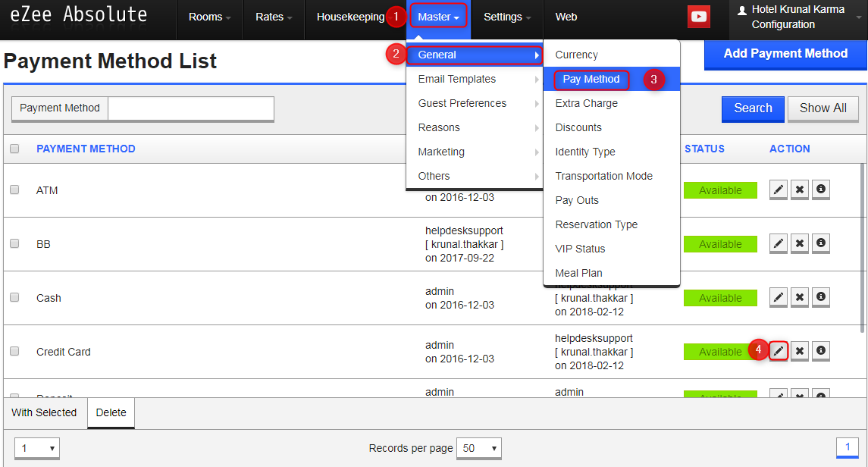Open Transportation Mode menu item
Image resolution: width=868 pixels, height=467 pixels.
click(x=612, y=176)
